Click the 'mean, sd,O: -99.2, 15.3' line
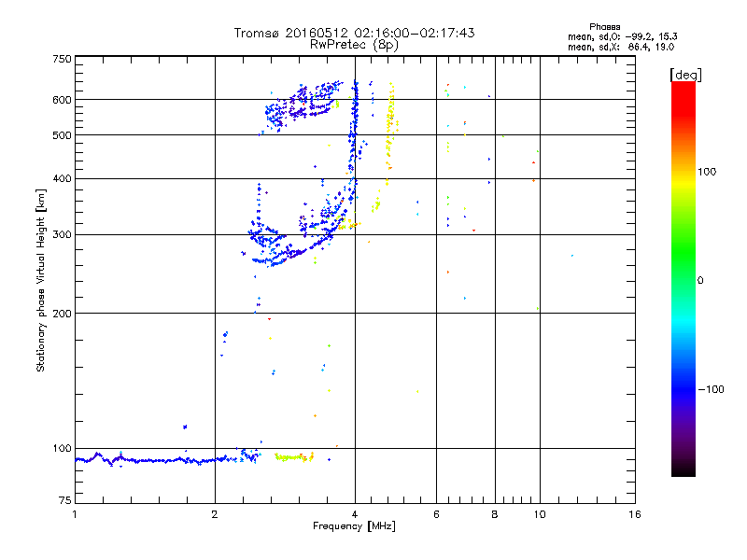Image resolution: width=747 pixels, height=560 pixels. (622, 36)
